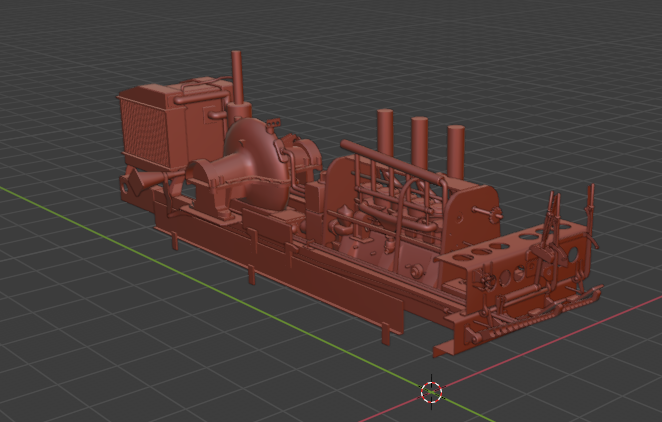Select the toothed rack at front right

pyautogui.click(x=520, y=322)
